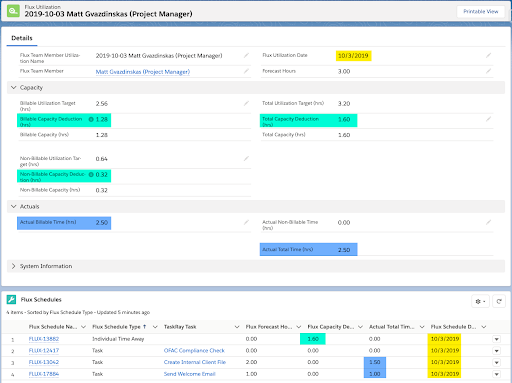Open FLUX-13882 schedule record
Viewport: 512px width, 383px height.
click(44, 339)
